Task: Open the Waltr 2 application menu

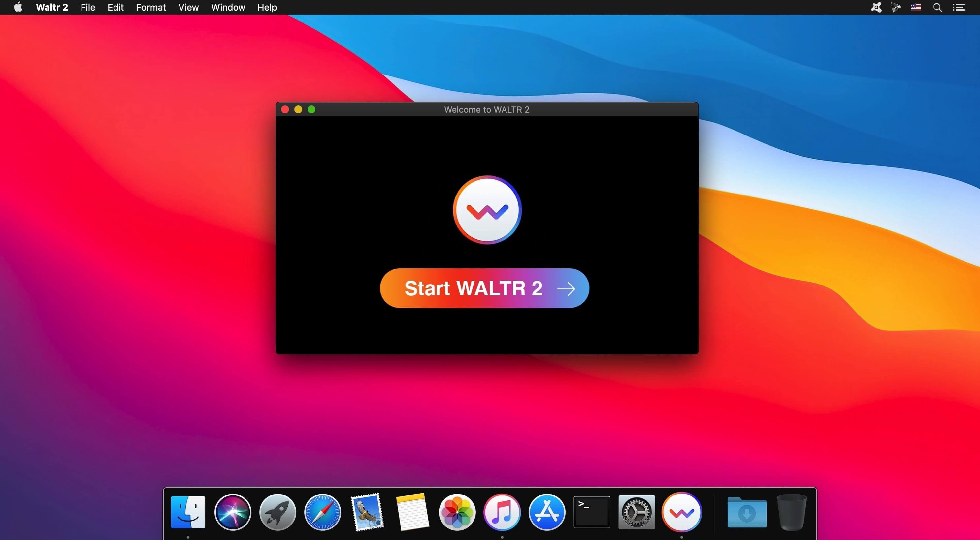Action: point(52,7)
